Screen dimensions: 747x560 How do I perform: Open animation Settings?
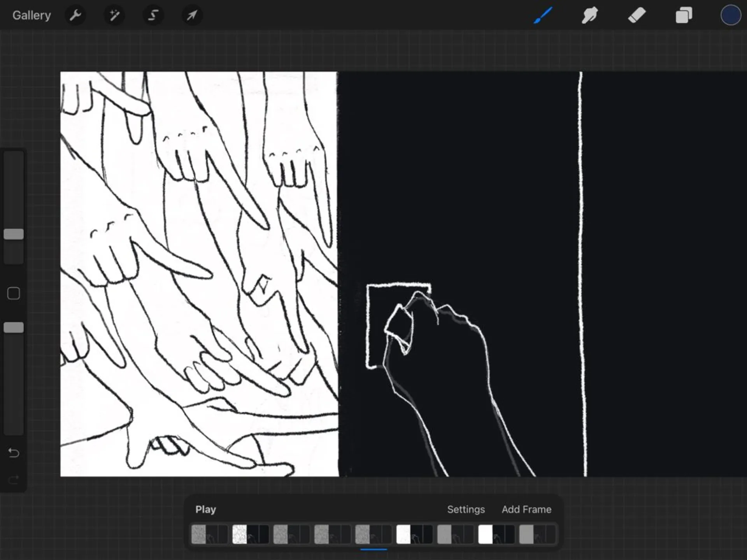click(466, 509)
